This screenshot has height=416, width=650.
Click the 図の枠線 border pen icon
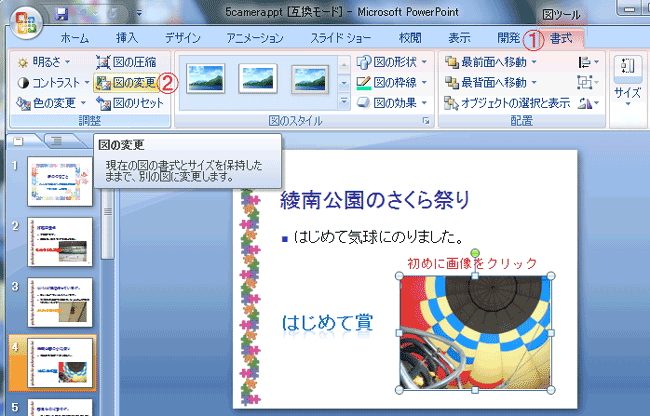pos(364,83)
